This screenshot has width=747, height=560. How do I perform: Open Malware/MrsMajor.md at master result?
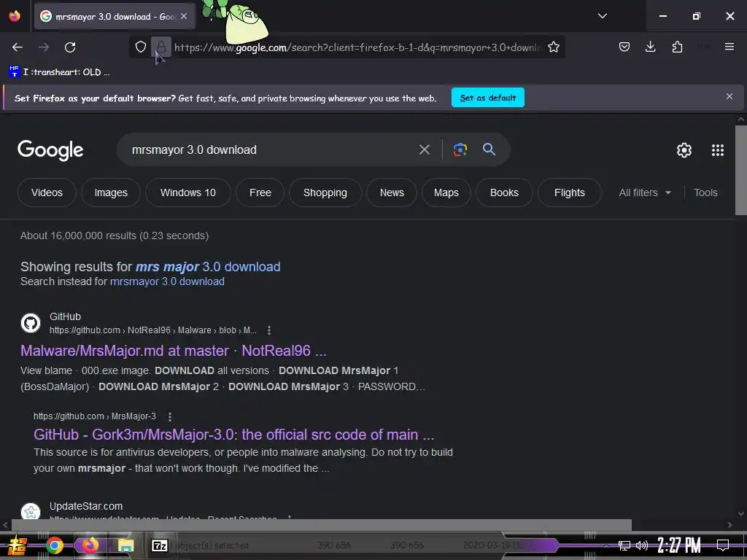(x=174, y=351)
